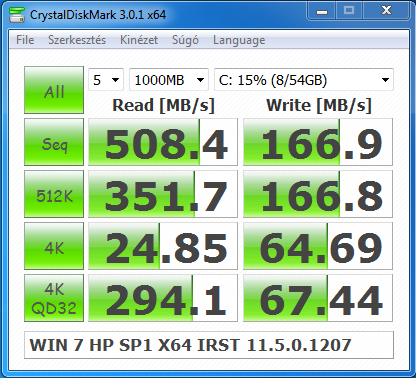Image resolution: width=416 pixels, height=378 pixels.
Task: Run all benchmarks with the All button
Action: click(x=54, y=90)
